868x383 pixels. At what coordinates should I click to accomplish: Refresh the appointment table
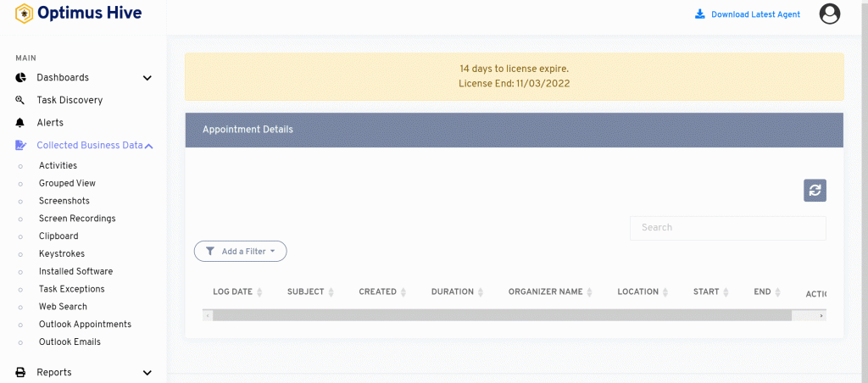coord(815,191)
